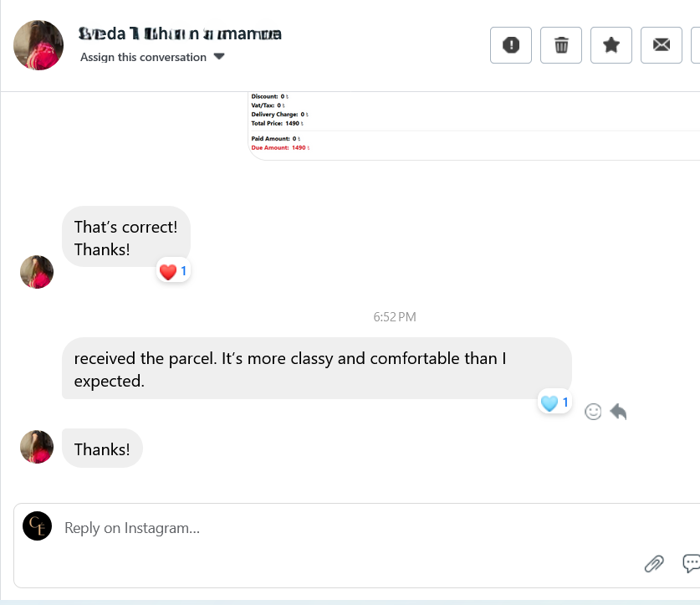700x605 pixels.
Task: Mark conversation as spam using exclamation icon
Action: [x=511, y=45]
